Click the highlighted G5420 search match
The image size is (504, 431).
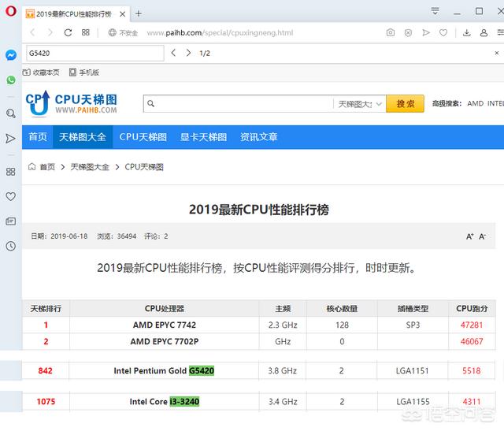pos(202,370)
